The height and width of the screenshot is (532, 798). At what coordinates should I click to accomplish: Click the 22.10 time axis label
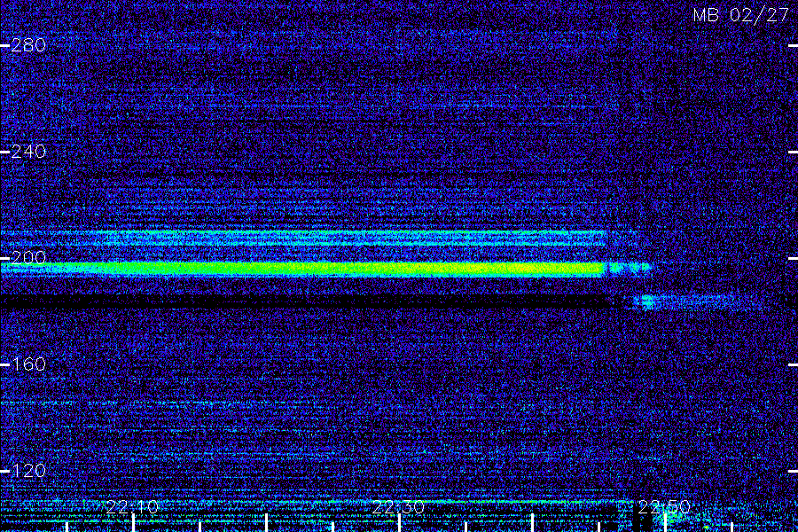coord(132,506)
